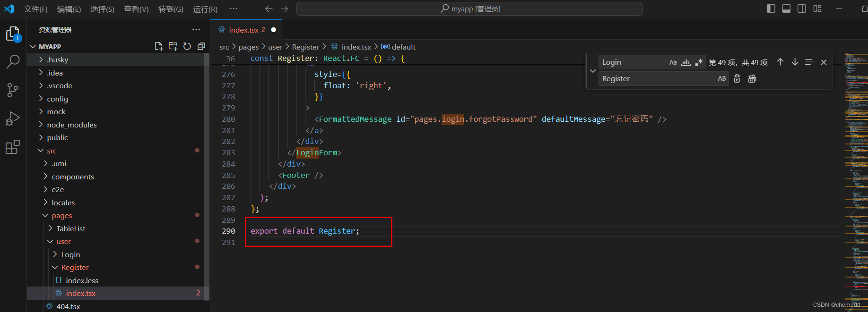868x312 pixels.
Task: Click the New File icon in explorer
Action: point(159,46)
